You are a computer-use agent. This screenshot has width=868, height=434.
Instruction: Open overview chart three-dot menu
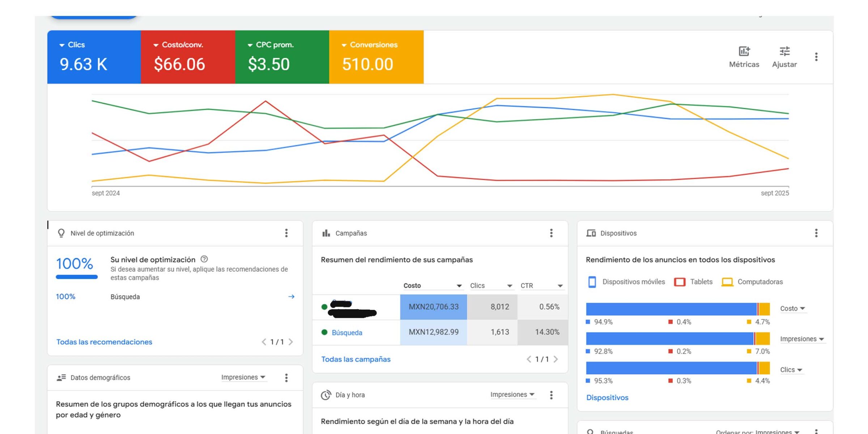pos(816,57)
